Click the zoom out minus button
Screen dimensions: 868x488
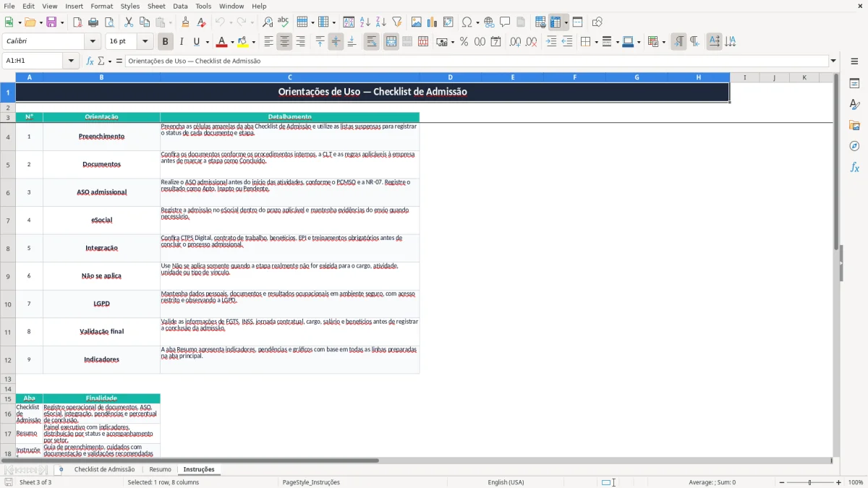tap(782, 482)
